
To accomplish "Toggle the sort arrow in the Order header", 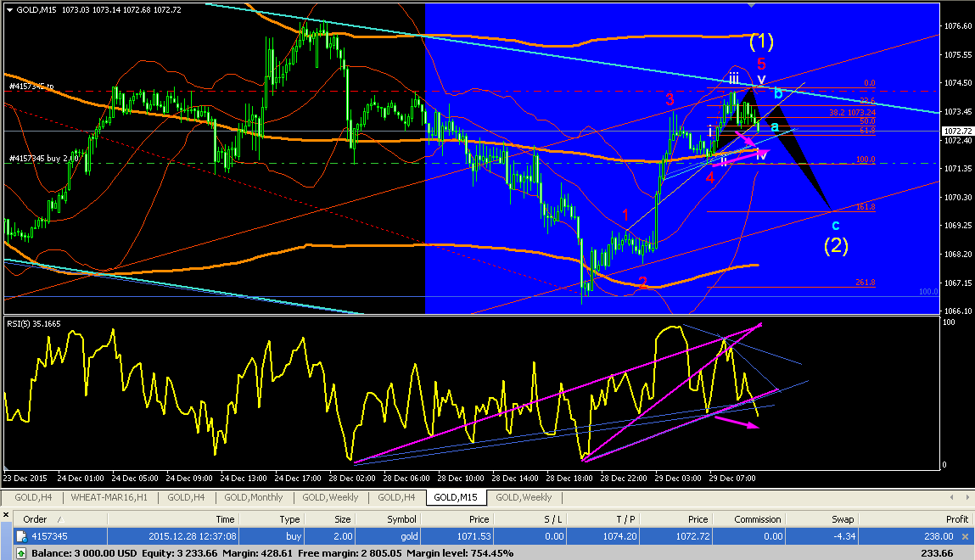I will click(60, 519).
